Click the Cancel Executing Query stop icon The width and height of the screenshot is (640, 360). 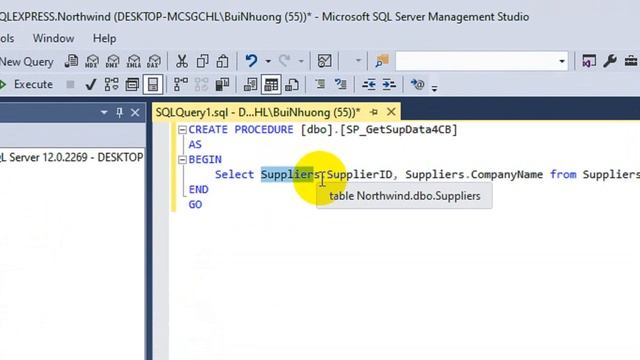pos(70,84)
